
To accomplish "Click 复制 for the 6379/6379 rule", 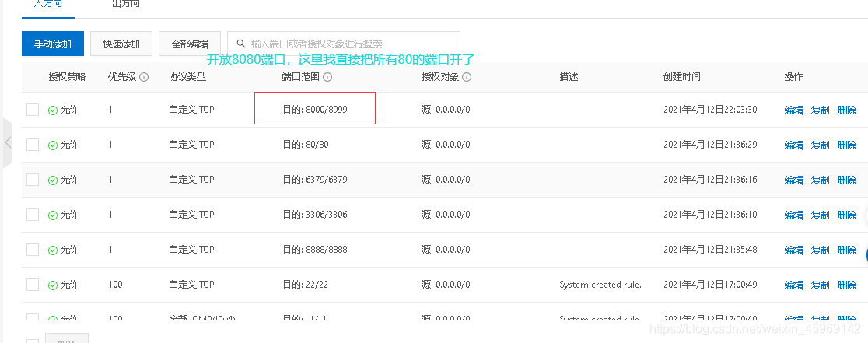I will [x=821, y=180].
